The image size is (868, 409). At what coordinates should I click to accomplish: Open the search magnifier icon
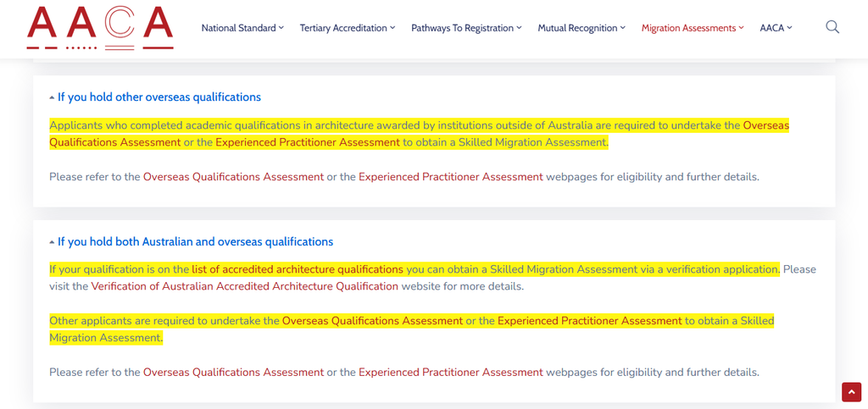[x=832, y=27]
